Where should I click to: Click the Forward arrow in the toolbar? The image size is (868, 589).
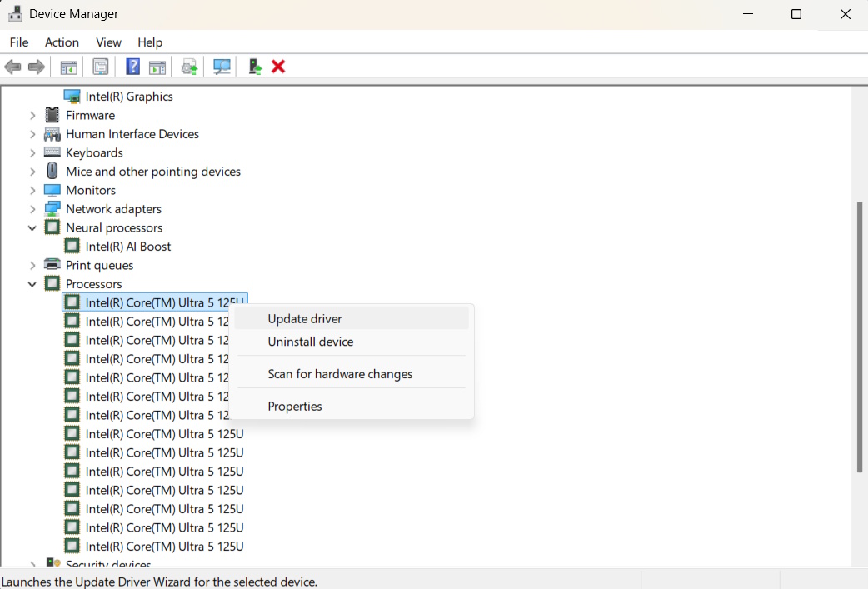click(x=36, y=67)
